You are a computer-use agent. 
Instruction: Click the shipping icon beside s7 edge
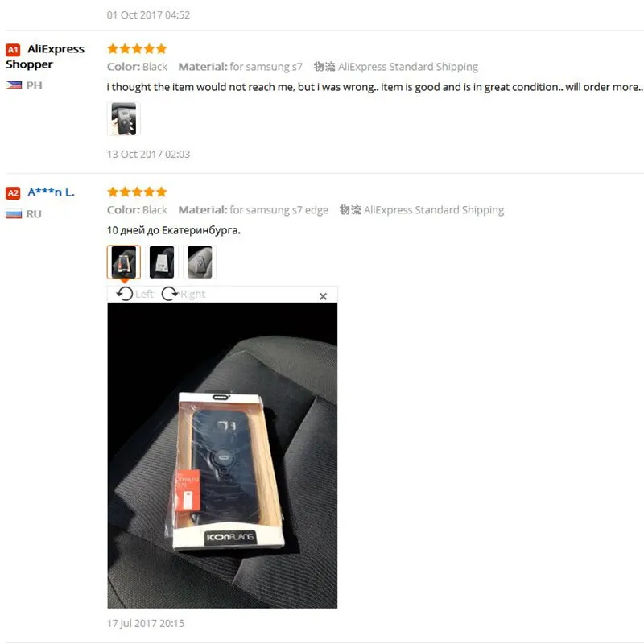[x=350, y=210]
